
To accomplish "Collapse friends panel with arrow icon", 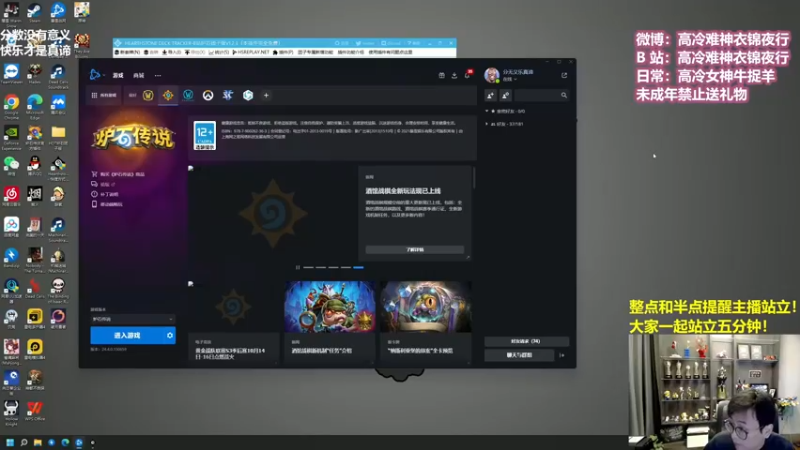I will tap(562, 355).
